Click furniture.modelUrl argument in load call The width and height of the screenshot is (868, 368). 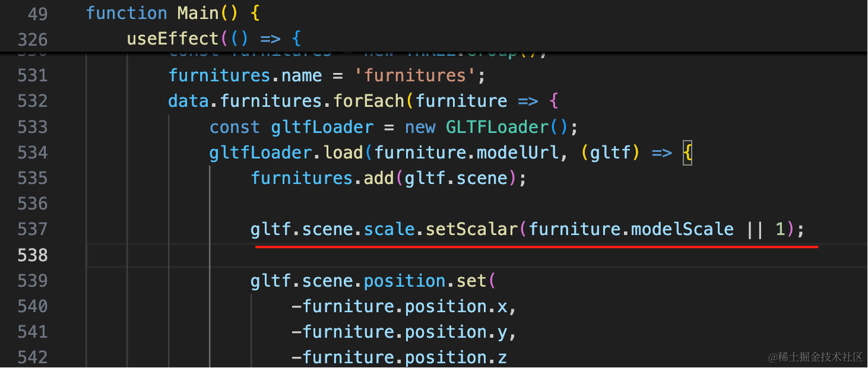[466, 153]
